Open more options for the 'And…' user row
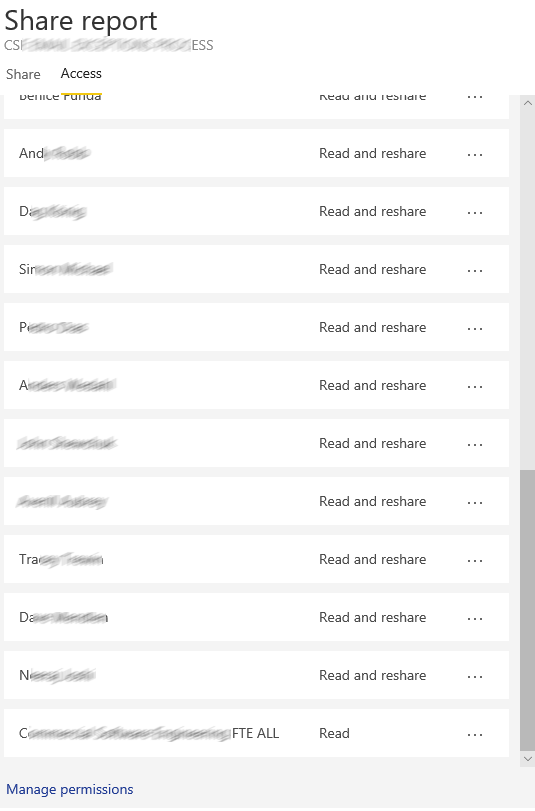Screen dimensions: 535x811 [474, 154]
